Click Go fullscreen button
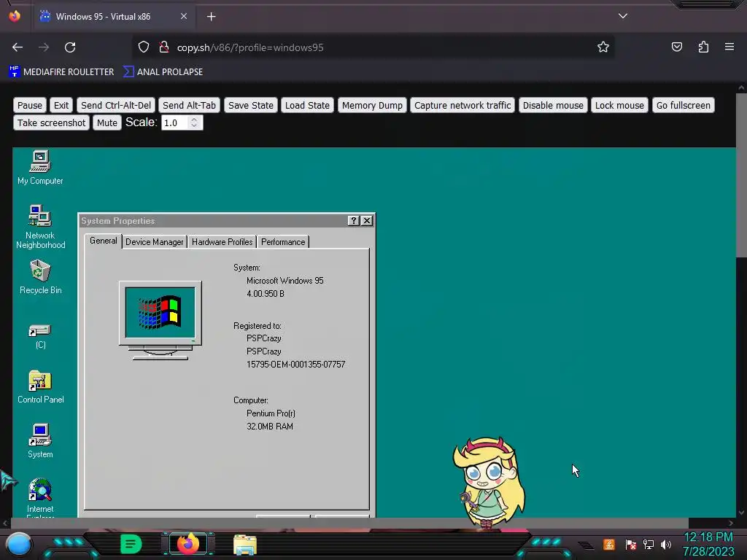The width and height of the screenshot is (747, 560). coord(683,105)
